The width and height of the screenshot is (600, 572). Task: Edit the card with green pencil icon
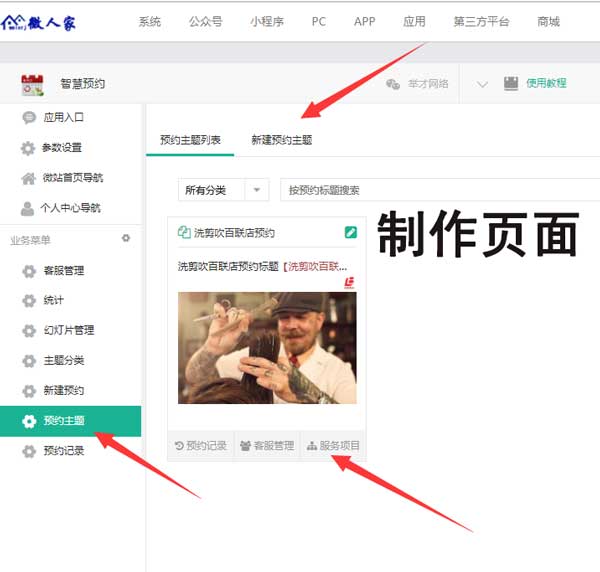pyautogui.click(x=351, y=232)
